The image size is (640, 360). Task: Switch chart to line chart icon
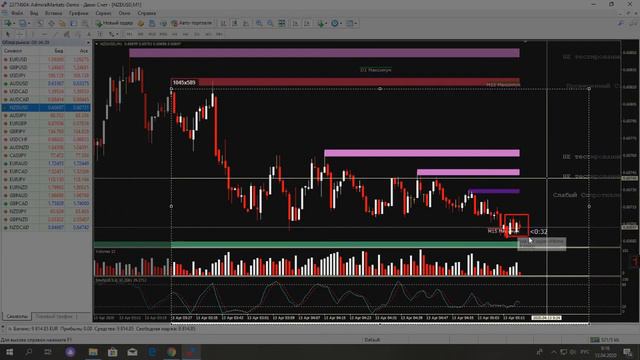tap(245, 23)
